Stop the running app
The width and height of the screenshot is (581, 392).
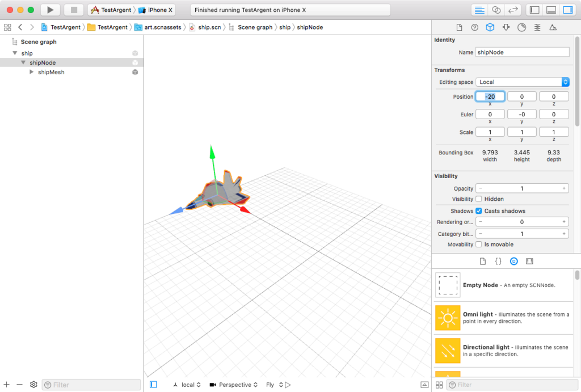click(74, 10)
